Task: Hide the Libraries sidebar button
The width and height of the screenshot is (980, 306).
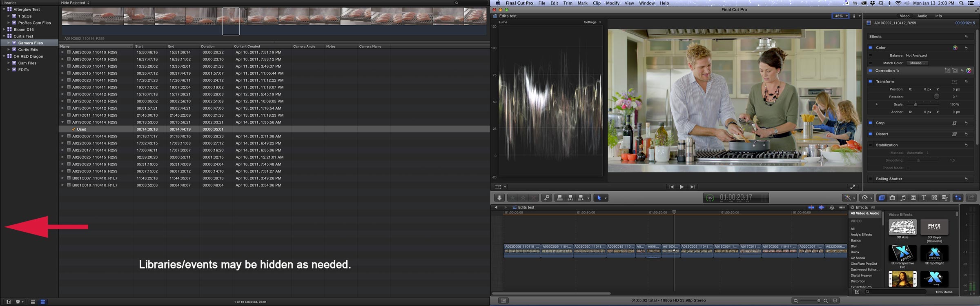Action: point(8,302)
